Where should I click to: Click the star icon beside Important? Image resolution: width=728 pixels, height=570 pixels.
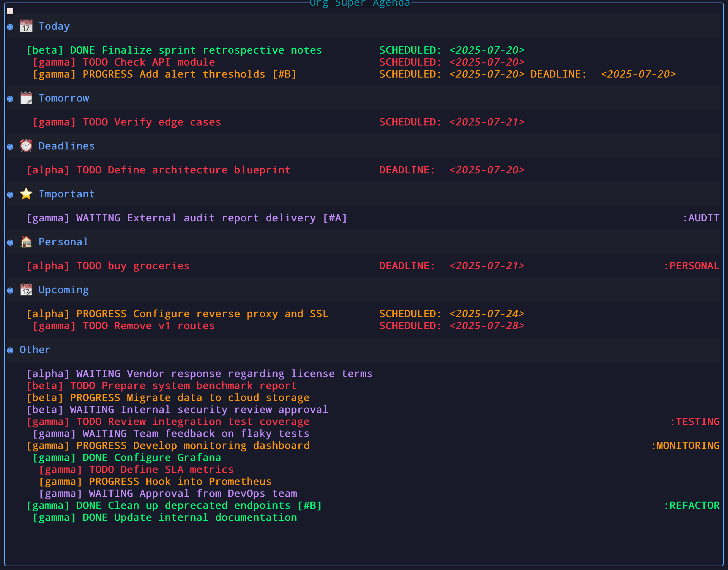(26, 194)
